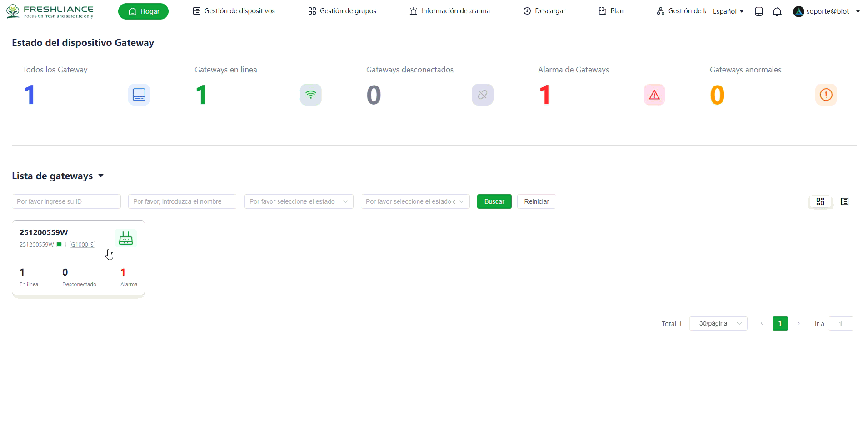Open the first estado selection dropdown
The width and height of the screenshot is (868, 423).
coord(299,201)
